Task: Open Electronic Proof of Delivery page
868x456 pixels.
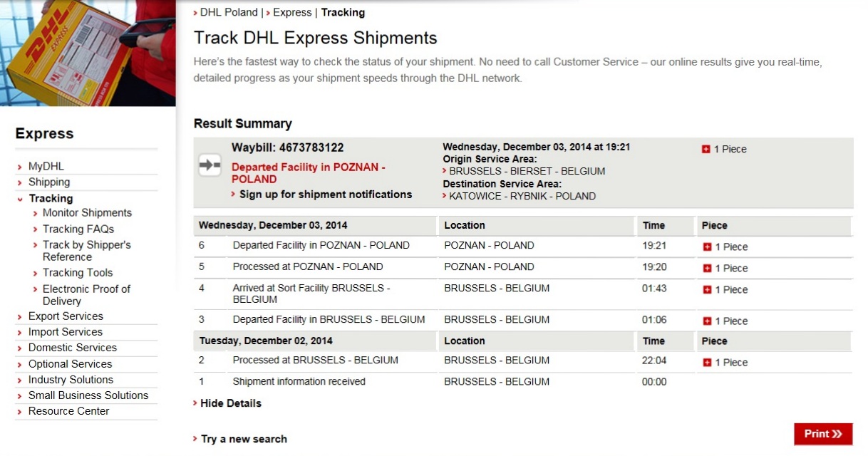Action: point(86,294)
